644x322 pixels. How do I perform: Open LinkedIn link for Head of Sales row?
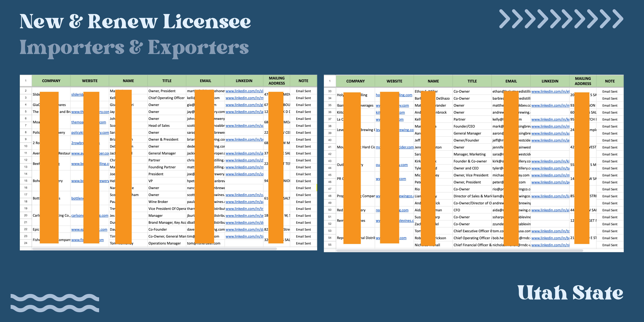pyautogui.click(x=244, y=126)
